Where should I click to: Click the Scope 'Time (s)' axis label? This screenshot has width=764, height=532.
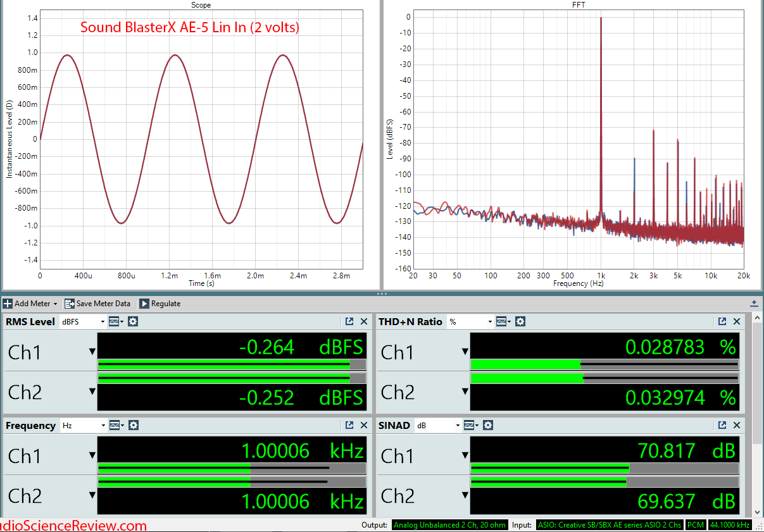pyautogui.click(x=201, y=283)
